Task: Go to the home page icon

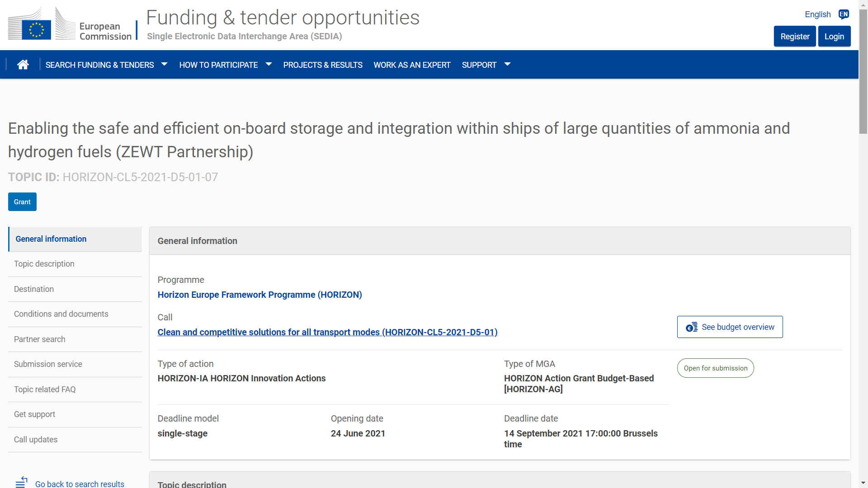Action: [23, 65]
